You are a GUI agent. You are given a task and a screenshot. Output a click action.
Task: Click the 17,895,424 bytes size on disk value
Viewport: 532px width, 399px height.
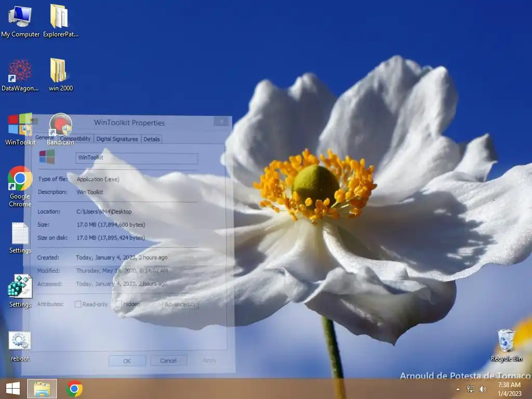tap(111, 238)
